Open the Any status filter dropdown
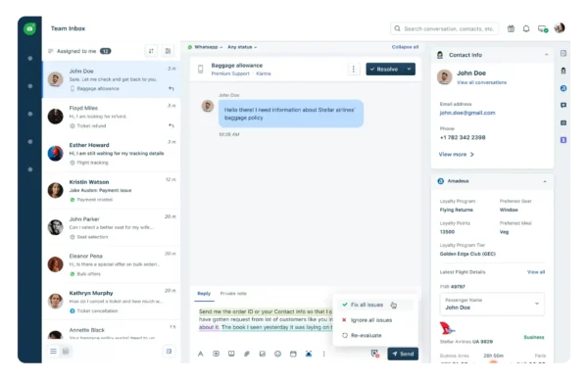Image resolution: width=588 pixels, height=380 pixels. pos(242,47)
